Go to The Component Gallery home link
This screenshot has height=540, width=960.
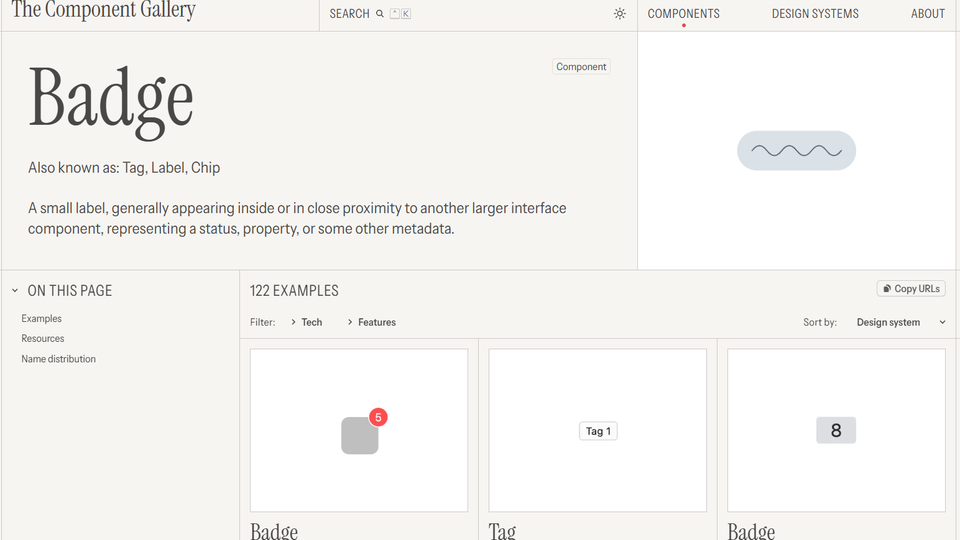coord(103,12)
